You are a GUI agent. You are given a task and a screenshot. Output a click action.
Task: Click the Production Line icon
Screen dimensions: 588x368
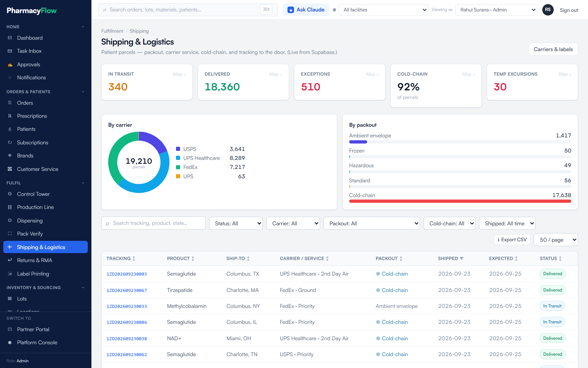(10, 207)
